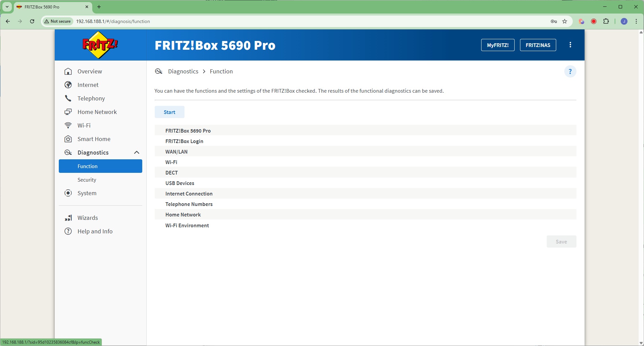Open the Chrome three-dot menu
Image resolution: width=644 pixels, height=346 pixels.
(x=636, y=21)
